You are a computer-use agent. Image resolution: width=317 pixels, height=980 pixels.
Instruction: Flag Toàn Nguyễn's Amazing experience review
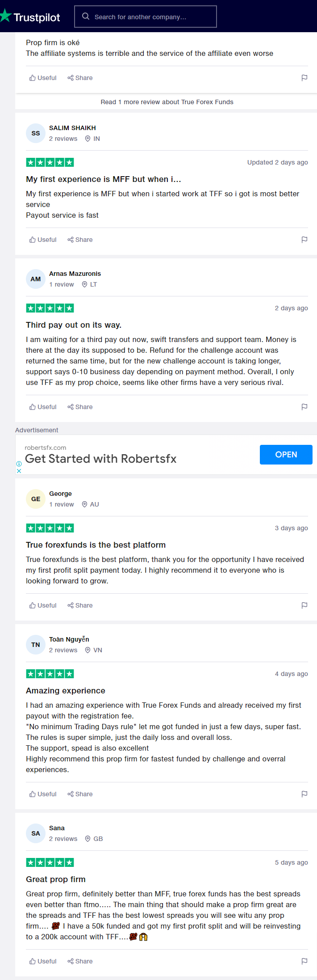coord(304,794)
